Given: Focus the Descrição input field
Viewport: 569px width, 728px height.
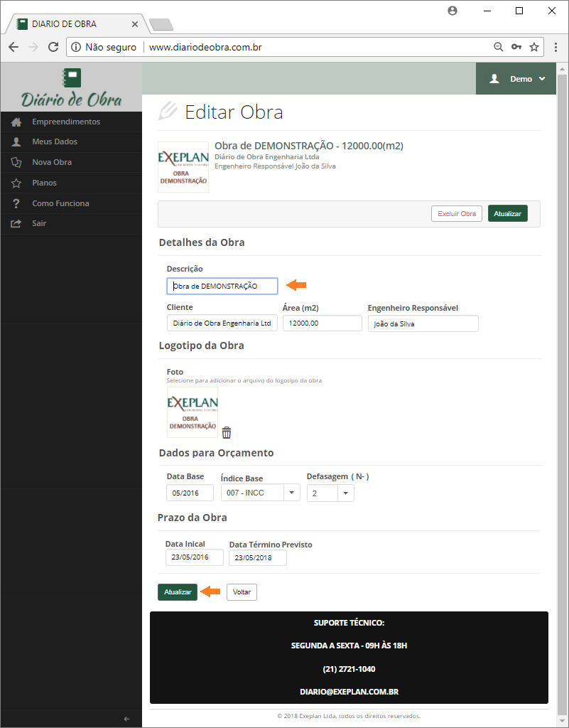Looking at the screenshot, I should click(222, 286).
